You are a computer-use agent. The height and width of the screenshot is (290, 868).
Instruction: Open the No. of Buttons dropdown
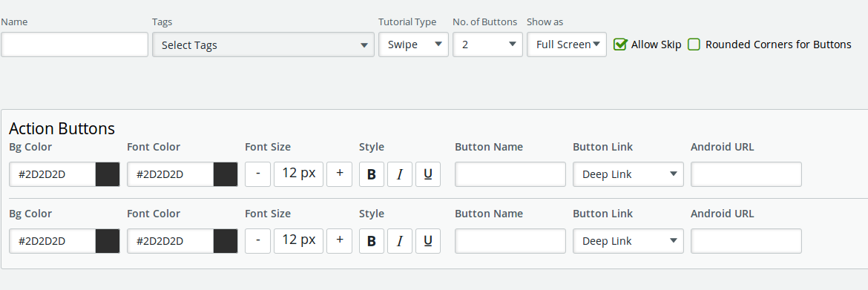(487, 45)
